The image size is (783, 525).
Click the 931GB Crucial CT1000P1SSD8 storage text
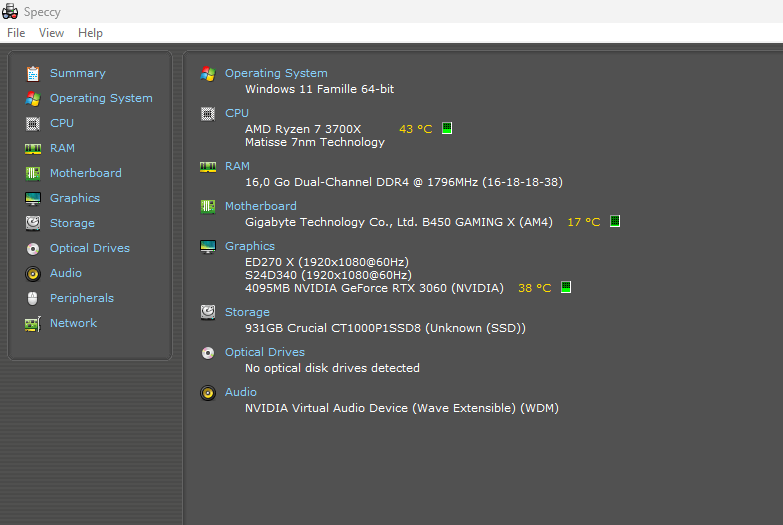385,328
